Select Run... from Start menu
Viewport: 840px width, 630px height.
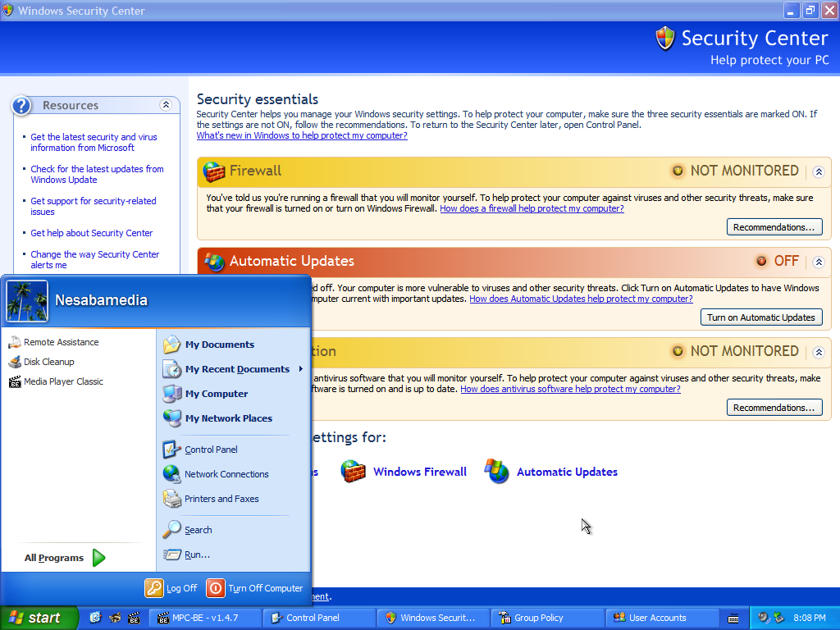tap(197, 555)
